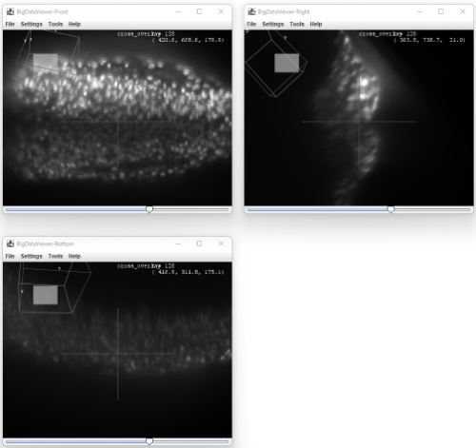
Task: Click the gray orientation box in Right view
Action: coord(287,63)
